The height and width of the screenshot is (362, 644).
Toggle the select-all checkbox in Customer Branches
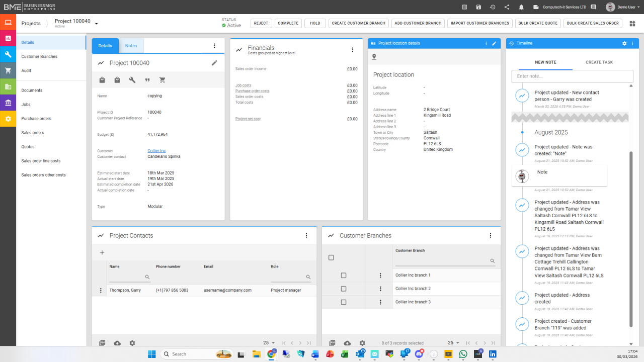pyautogui.click(x=331, y=258)
